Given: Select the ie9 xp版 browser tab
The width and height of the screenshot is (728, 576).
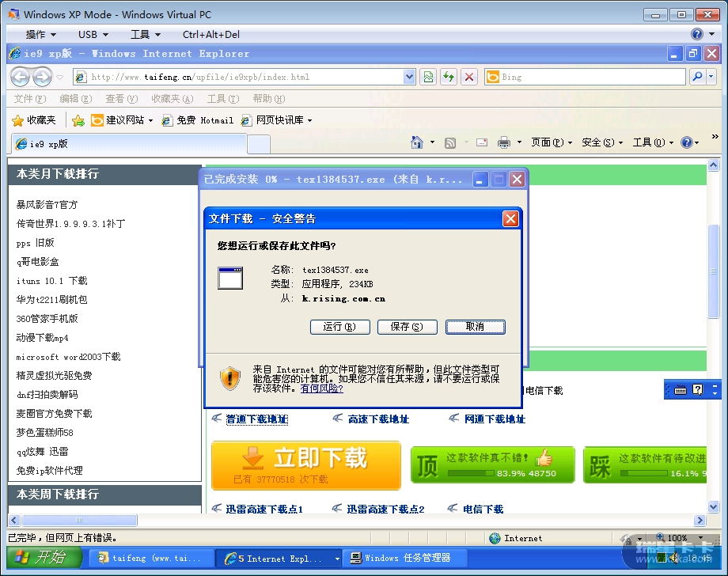Looking at the screenshot, I should point(129,144).
